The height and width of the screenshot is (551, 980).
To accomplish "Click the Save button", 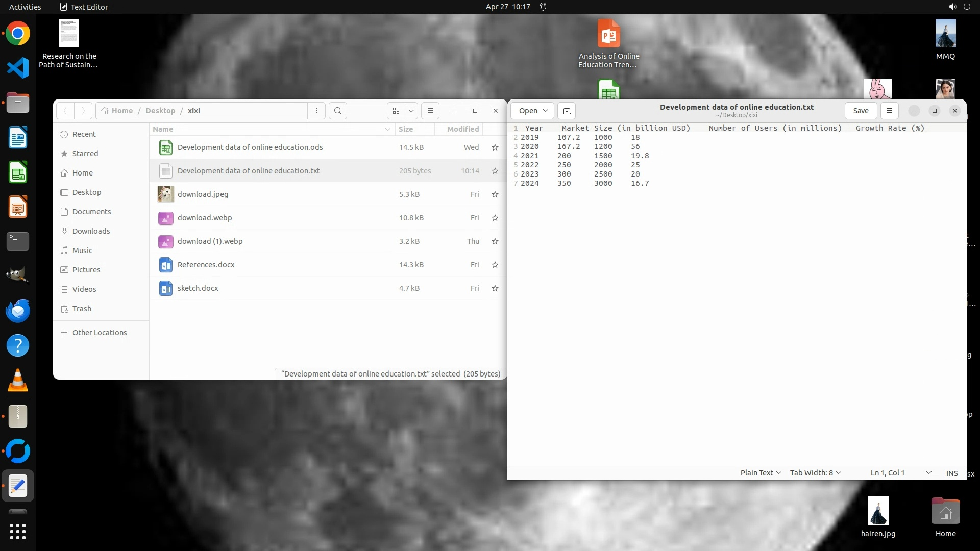I will coord(861,111).
